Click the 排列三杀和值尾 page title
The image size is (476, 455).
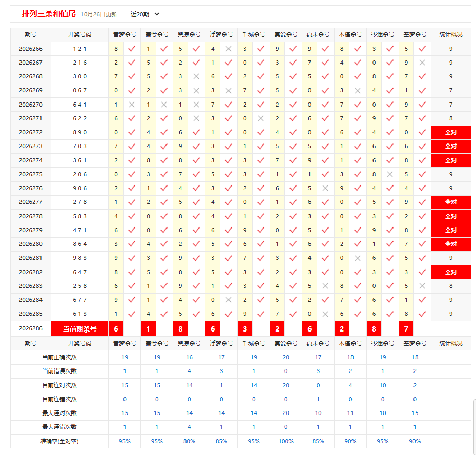[x=49, y=14]
